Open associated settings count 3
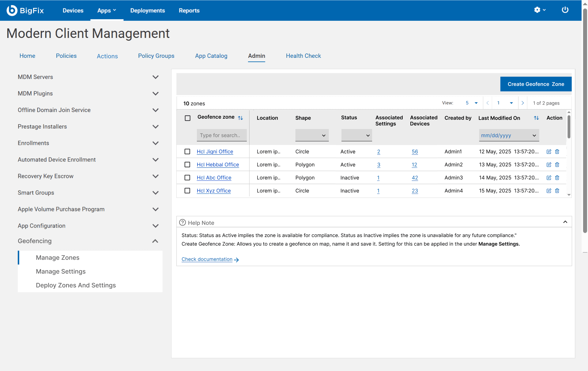The image size is (588, 371). 379,165
